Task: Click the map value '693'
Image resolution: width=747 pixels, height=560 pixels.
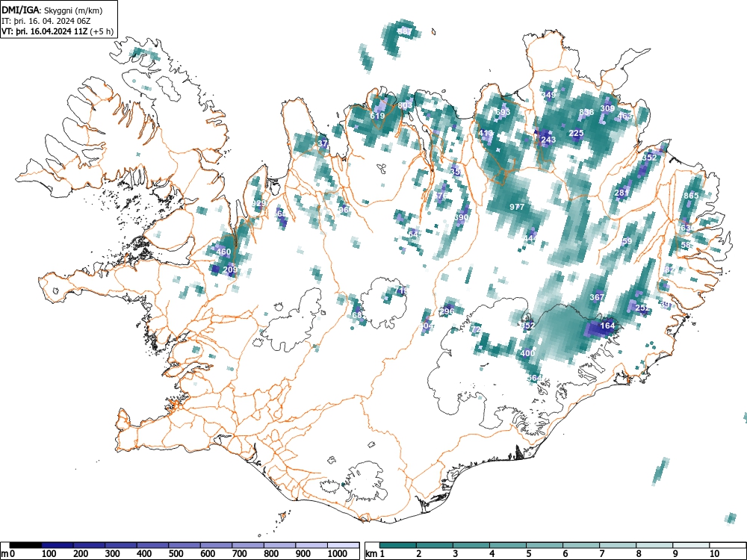Action: pyautogui.click(x=503, y=112)
